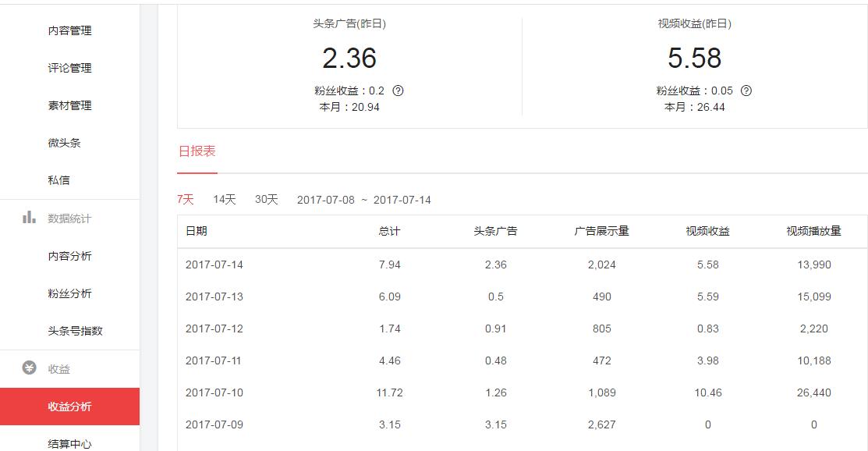Open the help tooltip next to 头条广告 粉丝收益
Screen dimensions: 868x451
(399, 91)
